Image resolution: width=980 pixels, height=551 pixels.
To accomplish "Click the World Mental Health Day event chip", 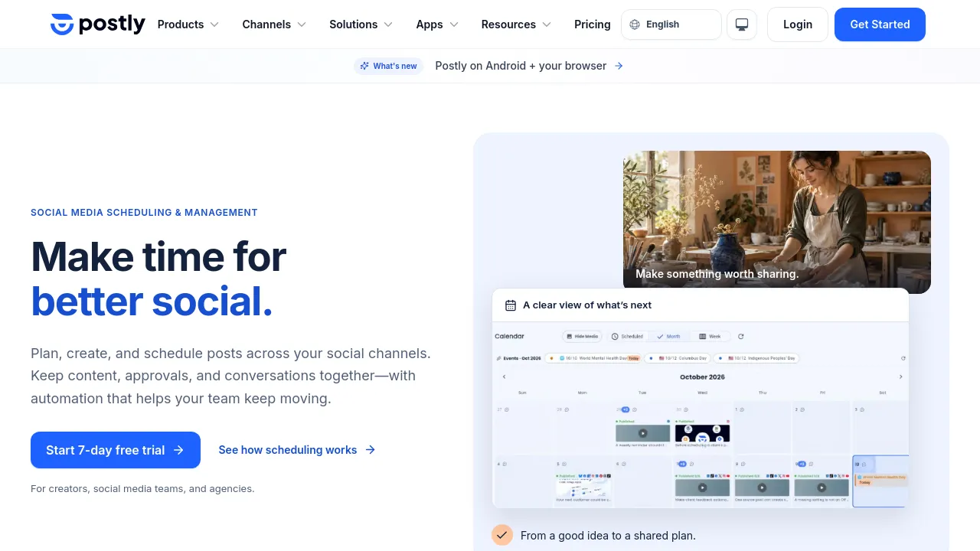I will click(594, 358).
